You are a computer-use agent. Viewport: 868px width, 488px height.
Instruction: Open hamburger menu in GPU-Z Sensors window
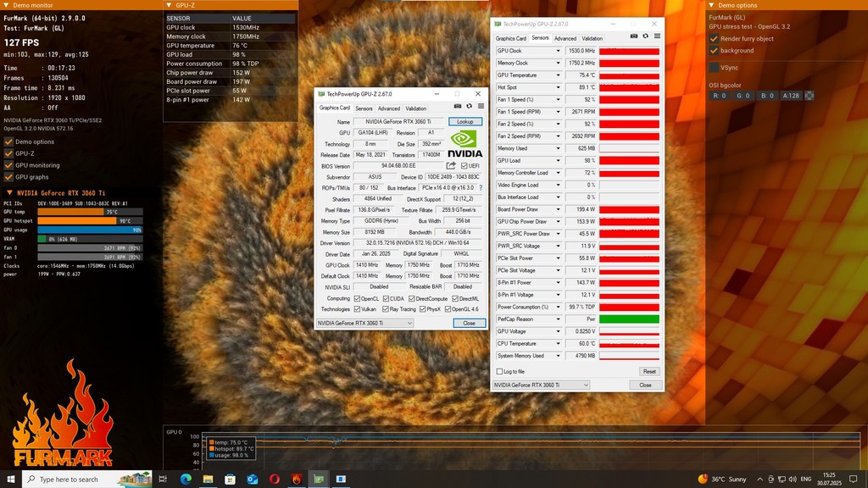click(657, 36)
